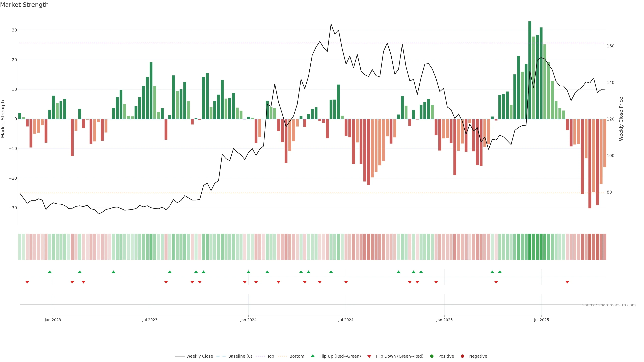Click the rightmost green flip-up triangle marker

500,272
